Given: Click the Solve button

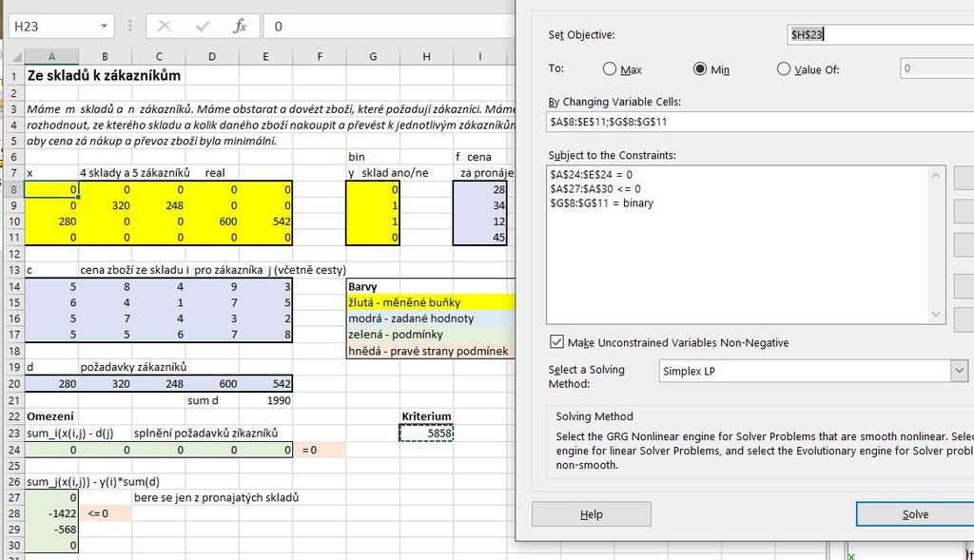Looking at the screenshot, I should tap(915, 514).
